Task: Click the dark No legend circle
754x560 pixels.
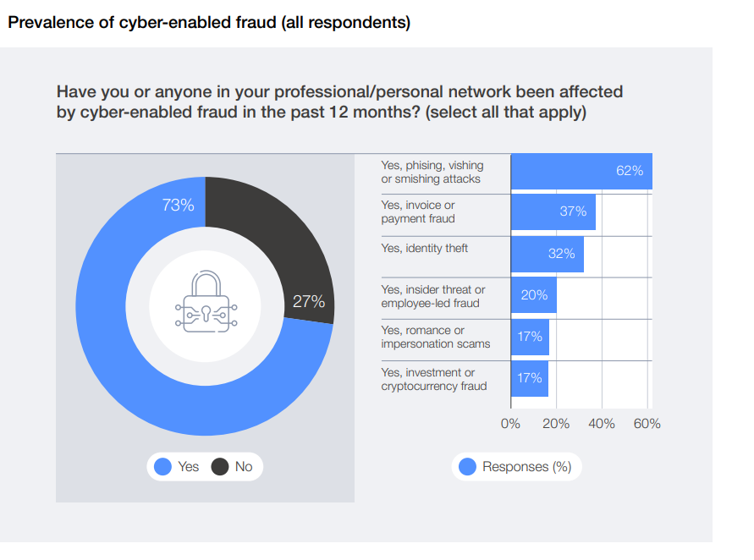Action: (x=220, y=467)
